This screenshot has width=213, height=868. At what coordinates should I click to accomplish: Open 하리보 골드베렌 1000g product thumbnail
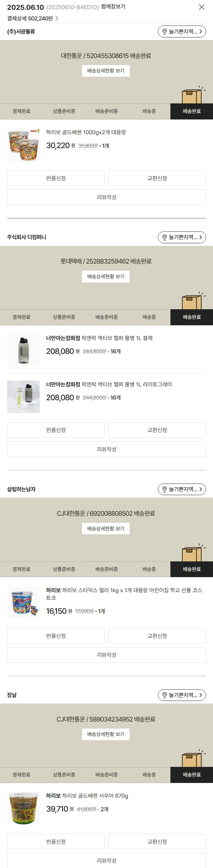tap(23, 144)
